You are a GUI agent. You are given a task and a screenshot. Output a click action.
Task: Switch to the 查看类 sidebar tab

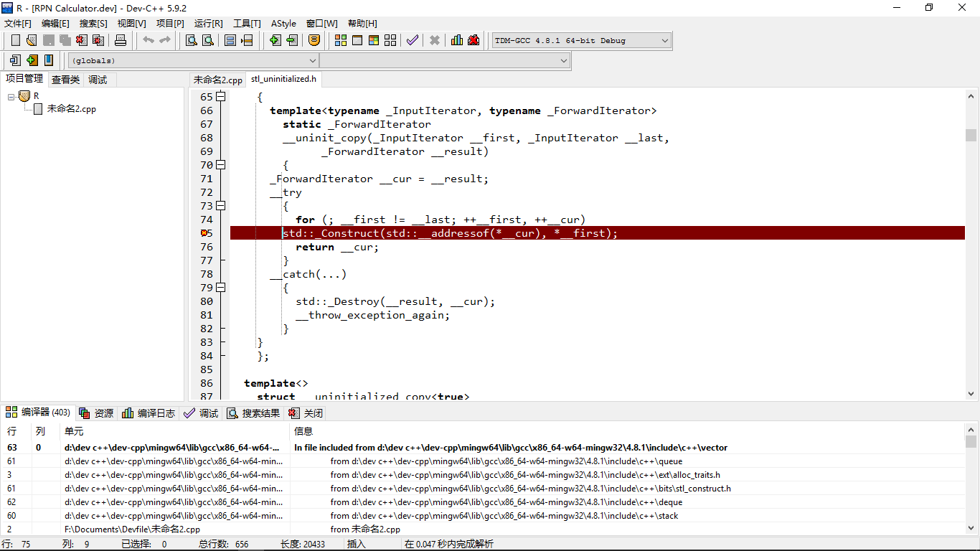tap(65, 80)
